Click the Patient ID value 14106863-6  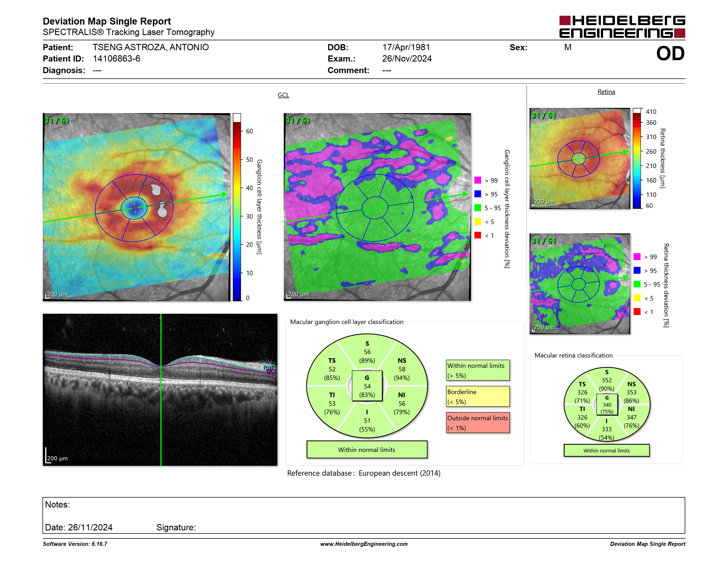point(116,59)
